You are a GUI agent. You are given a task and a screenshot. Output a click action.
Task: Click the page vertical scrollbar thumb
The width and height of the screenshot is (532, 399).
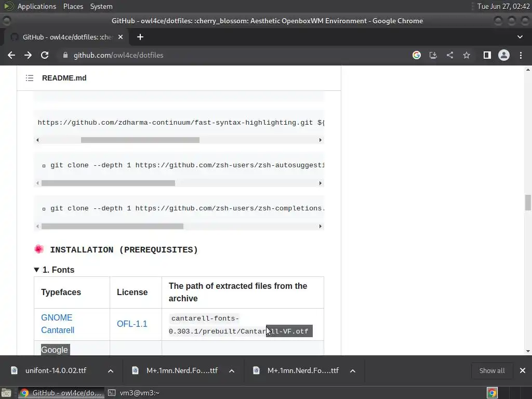click(528, 203)
